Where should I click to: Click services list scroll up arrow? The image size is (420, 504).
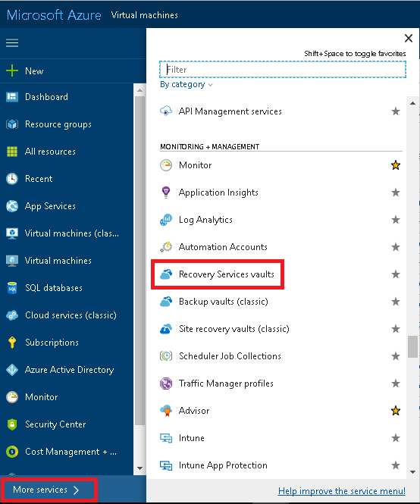tap(413, 103)
